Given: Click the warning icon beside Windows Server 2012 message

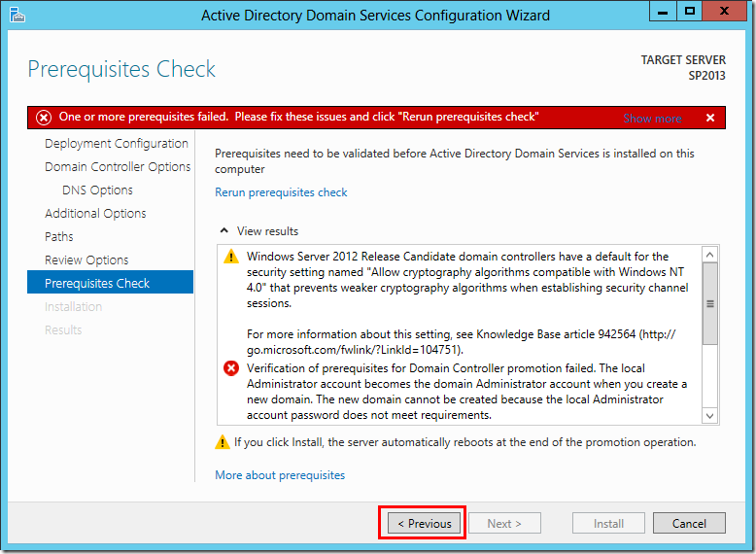Looking at the screenshot, I should pyautogui.click(x=231, y=258).
